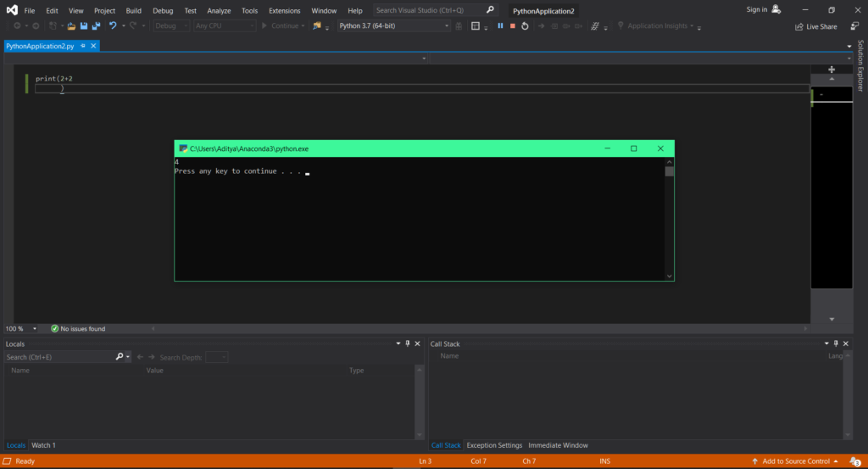868x469 pixels.
Task: Switch to the Immediate Window tab
Action: pos(558,445)
